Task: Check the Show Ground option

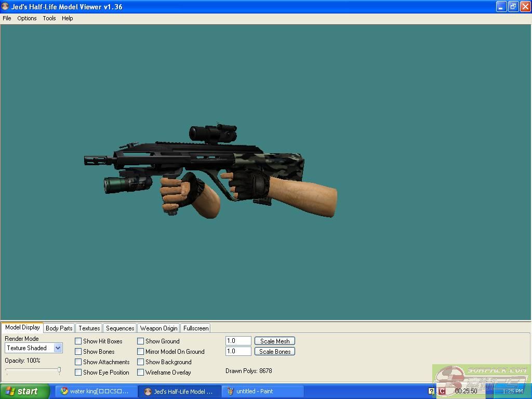Action: 141,341
